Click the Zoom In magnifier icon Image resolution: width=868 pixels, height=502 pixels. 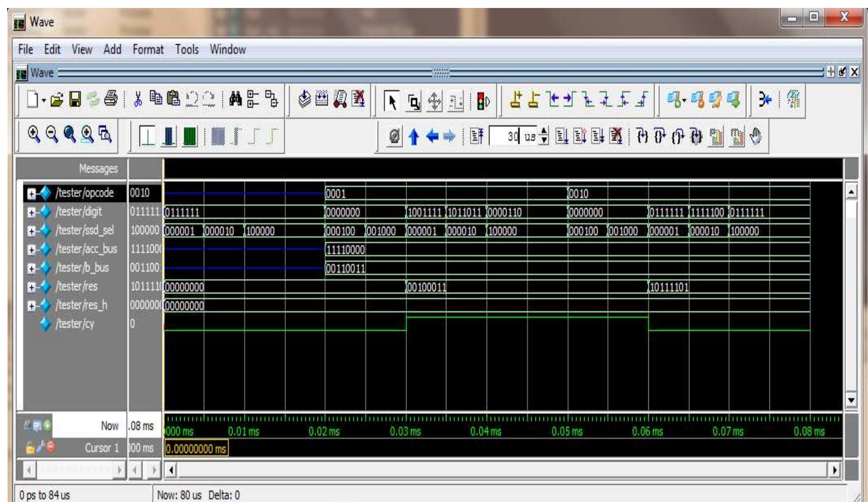click(x=34, y=134)
